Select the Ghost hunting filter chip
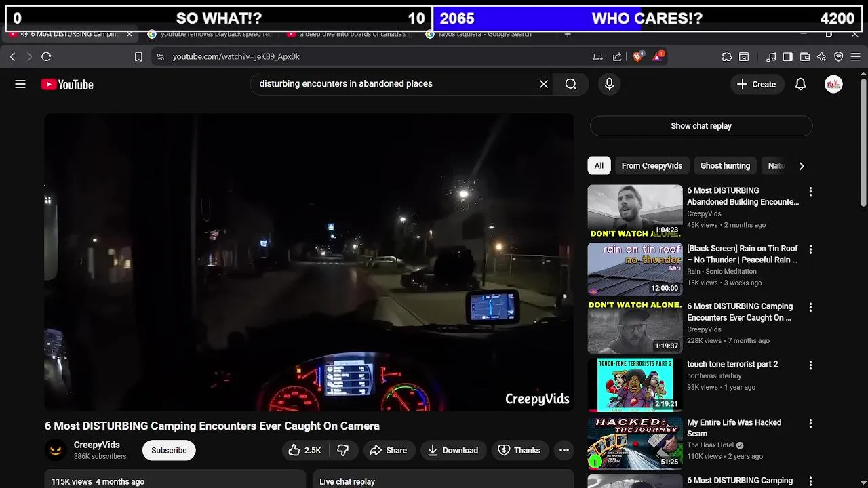 coord(725,166)
